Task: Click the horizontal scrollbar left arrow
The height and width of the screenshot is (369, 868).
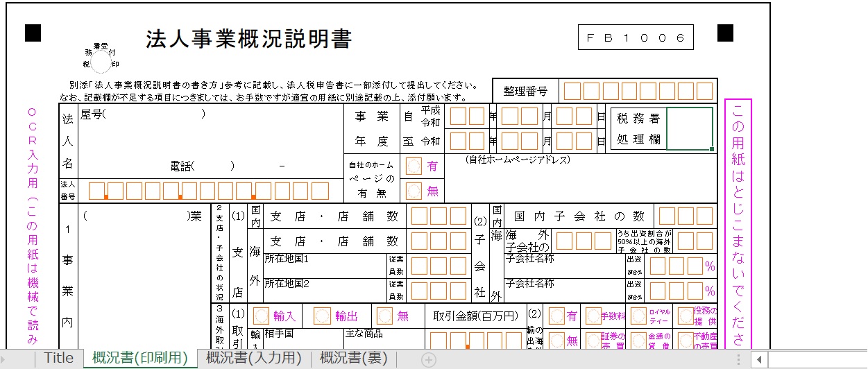Action: coord(760,359)
